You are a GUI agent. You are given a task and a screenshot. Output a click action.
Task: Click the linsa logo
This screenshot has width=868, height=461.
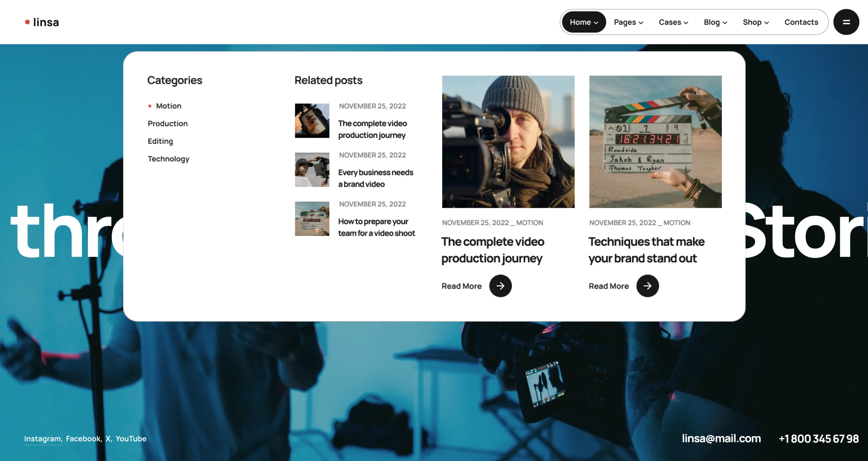pyautogui.click(x=42, y=22)
